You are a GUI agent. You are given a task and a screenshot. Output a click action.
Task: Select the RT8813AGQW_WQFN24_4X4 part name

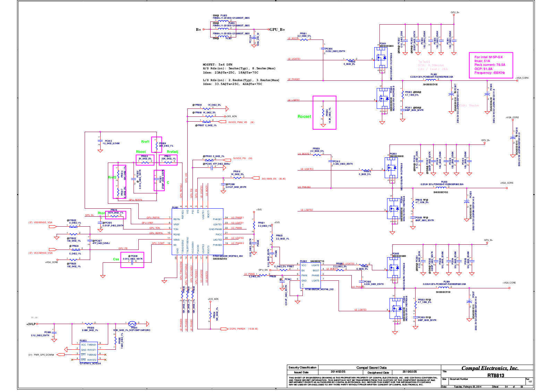[x=228, y=256]
